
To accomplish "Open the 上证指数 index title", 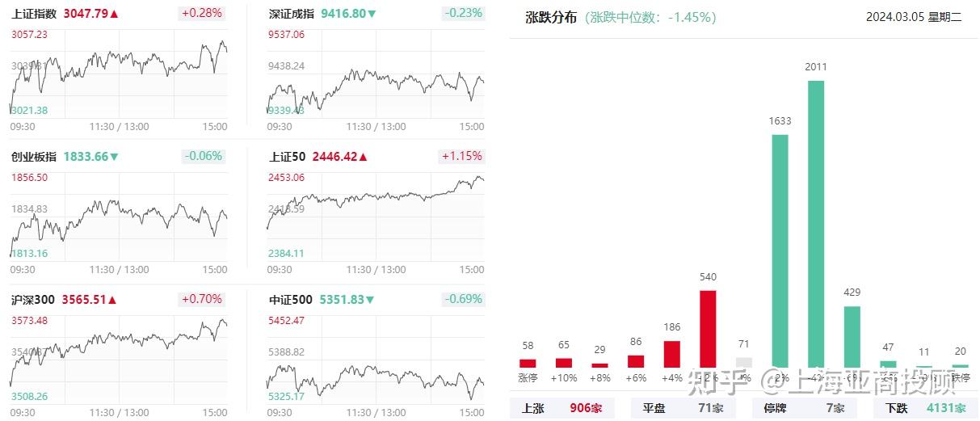I will [x=34, y=14].
